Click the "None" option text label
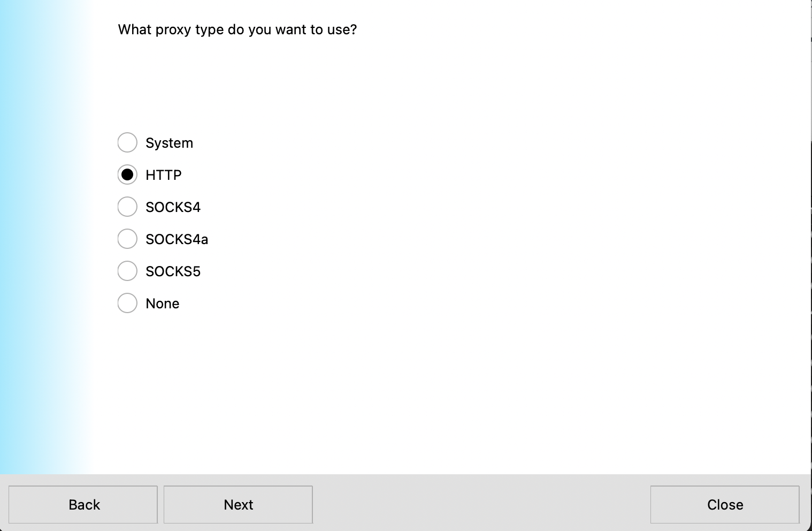The height and width of the screenshot is (531, 812). (162, 304)
